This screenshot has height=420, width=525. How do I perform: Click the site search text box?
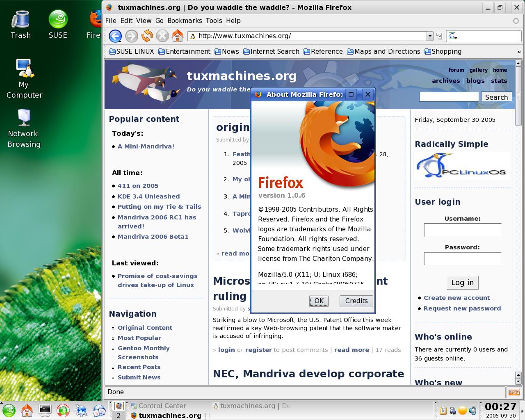point(449,97)
